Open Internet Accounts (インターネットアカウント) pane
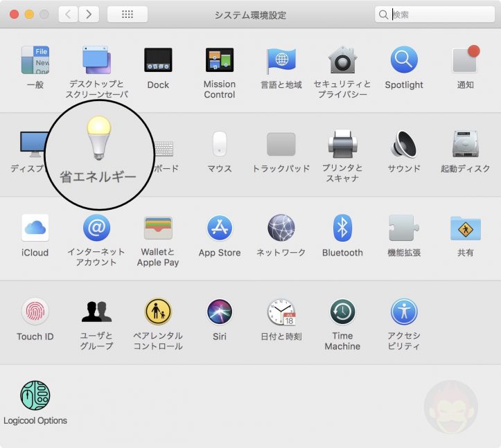The height and width of the screenshot is (448, 501). click(x=96, y=228)
